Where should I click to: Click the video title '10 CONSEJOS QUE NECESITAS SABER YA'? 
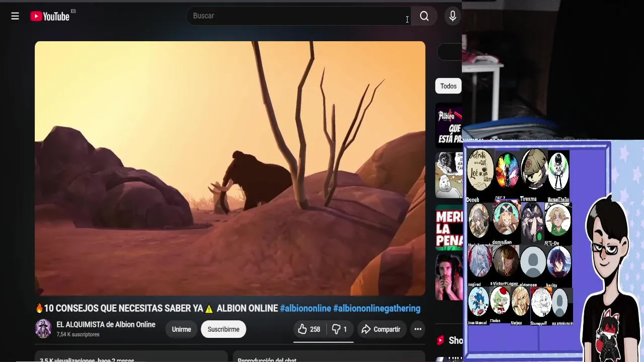pyautogui.click(x=123, y=308)
